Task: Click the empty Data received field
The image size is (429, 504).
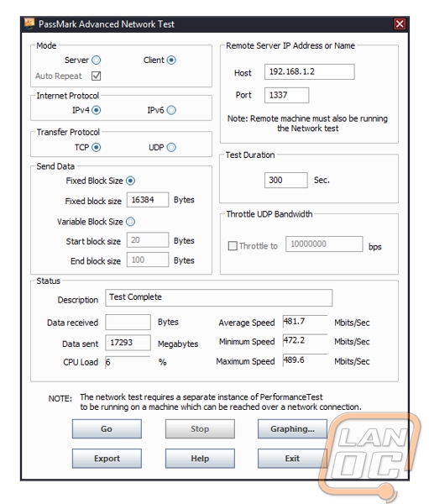Action: click(128, 322)
